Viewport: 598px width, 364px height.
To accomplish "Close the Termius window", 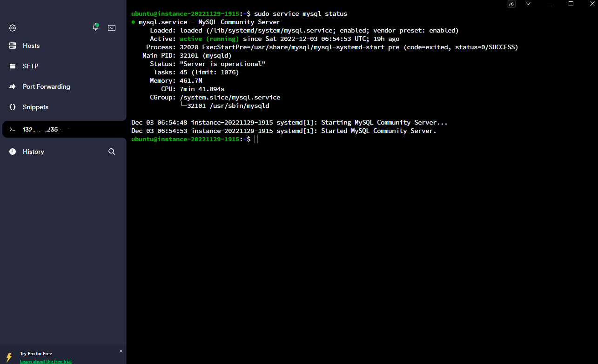I will pyautogui.click(x=592, y=4).
